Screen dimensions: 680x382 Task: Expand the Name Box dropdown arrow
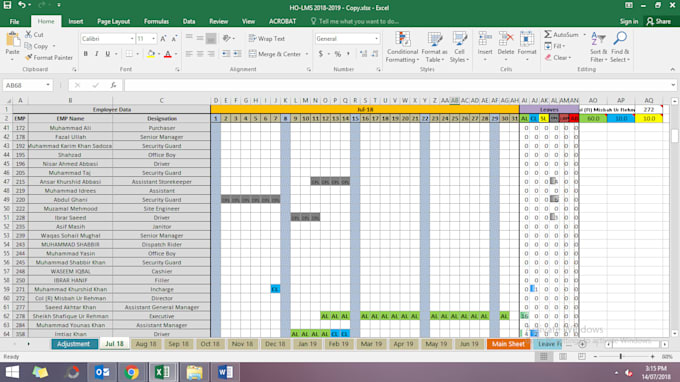pyautogui.click(x=48, y=85)
